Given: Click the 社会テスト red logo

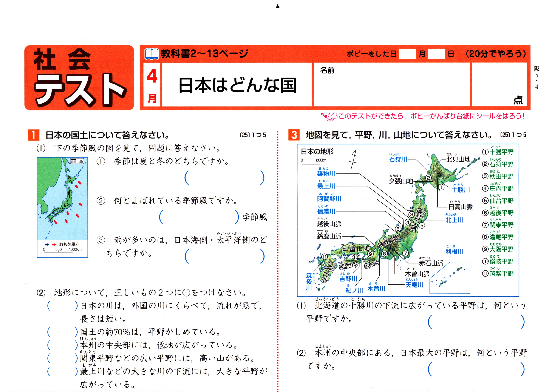Looking at the screenshot, I should (x=79, y=78).
